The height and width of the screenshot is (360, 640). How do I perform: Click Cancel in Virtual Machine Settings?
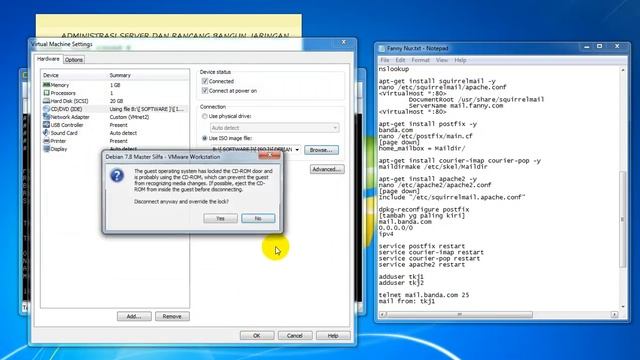[295, 336]
